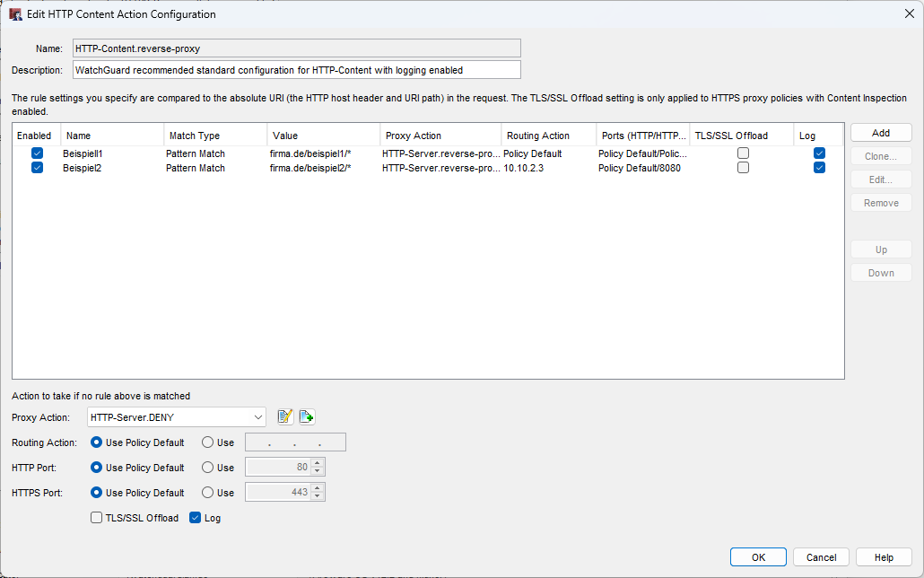Screen dimensions: 924x578
Task: Click the Match Type column header
Action: 215,136
